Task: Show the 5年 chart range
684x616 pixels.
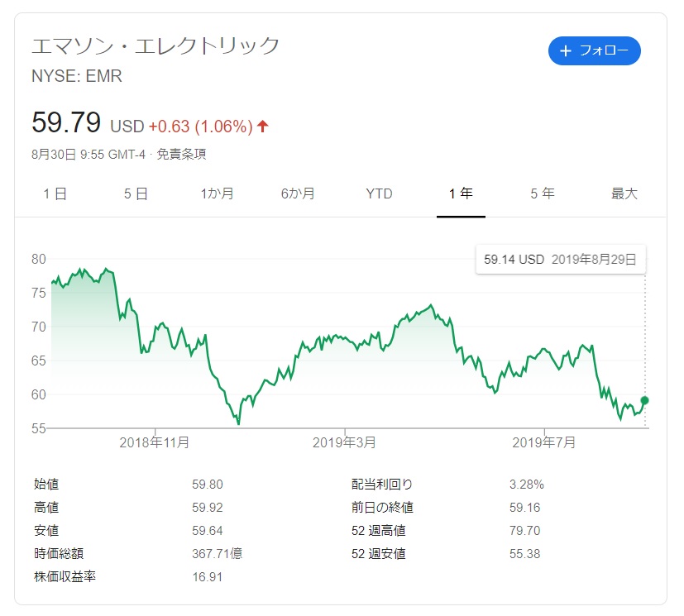Action: point(543,193)
